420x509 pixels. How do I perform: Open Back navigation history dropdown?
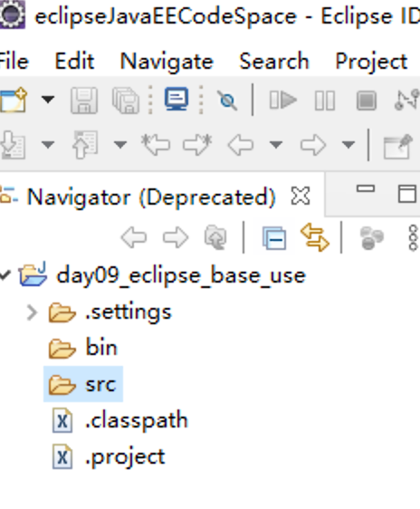coord(276,144)
